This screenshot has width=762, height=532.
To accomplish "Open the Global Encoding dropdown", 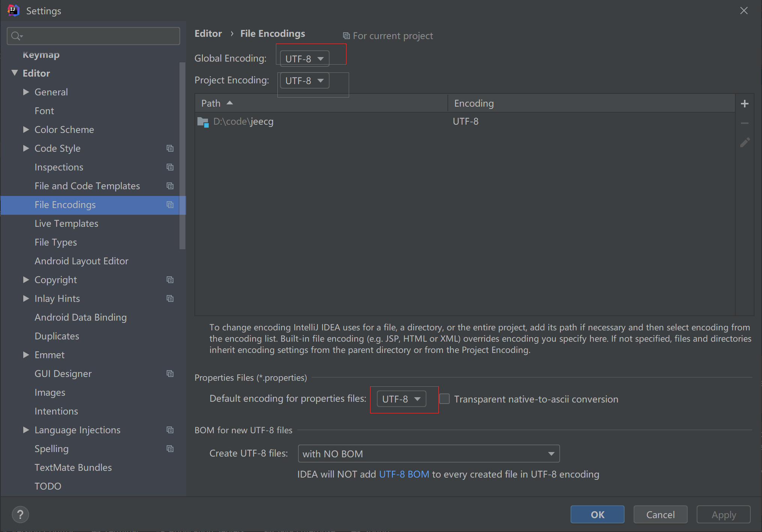I will tap(304, 59).
